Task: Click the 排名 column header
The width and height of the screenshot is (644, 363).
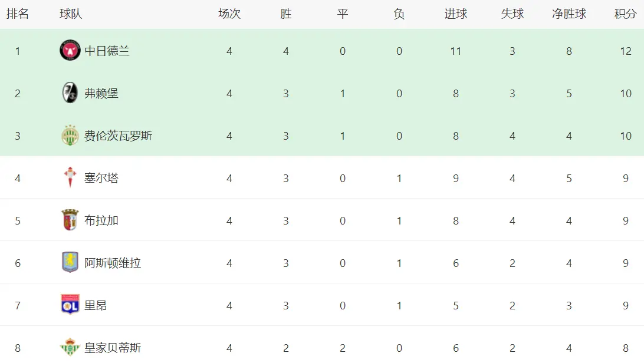Action: [18, 14]
